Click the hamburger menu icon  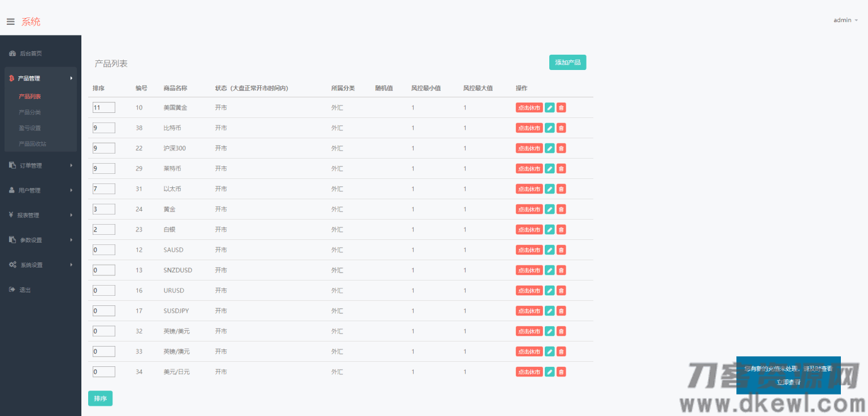pos(10,21)
